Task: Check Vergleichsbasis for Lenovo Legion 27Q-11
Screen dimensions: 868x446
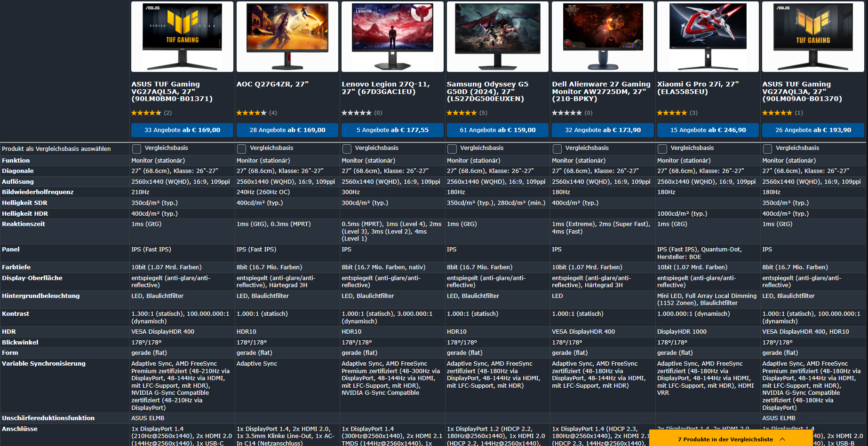Action: point(347,149)
